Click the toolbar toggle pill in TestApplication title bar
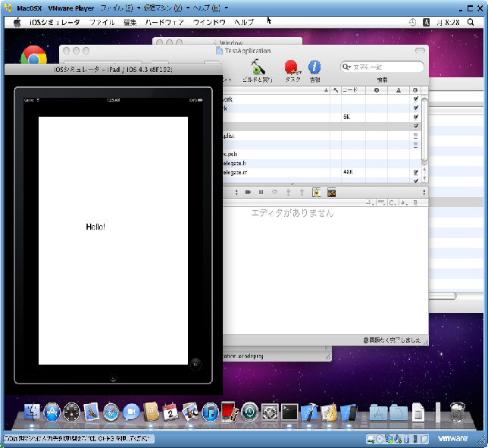 (x=420, y=51)
